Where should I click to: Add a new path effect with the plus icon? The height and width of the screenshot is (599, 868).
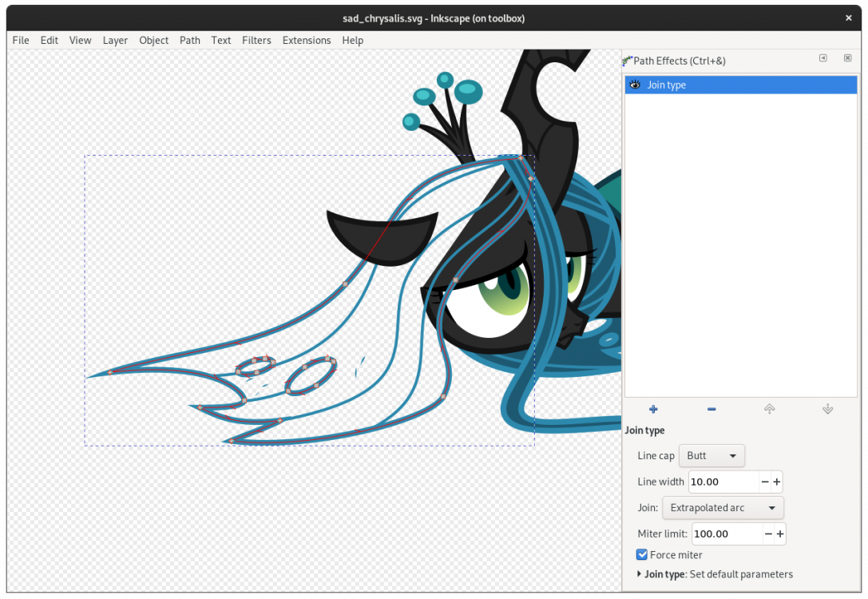click(x=652, y=409)
